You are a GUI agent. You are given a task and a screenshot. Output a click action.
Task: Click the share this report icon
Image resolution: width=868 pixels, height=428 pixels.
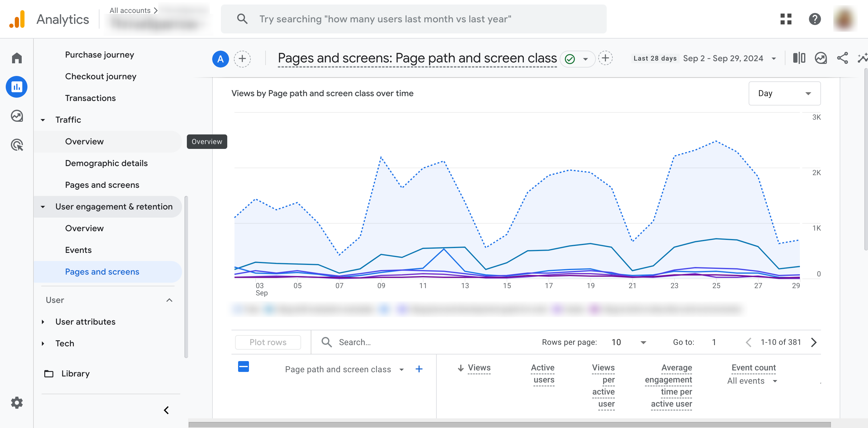[842, 58]
